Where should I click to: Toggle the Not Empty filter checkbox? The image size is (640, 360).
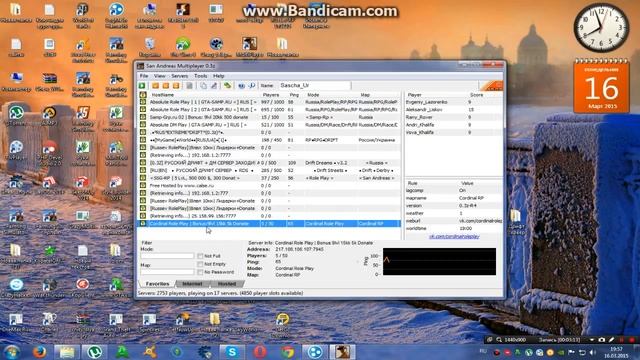[200, 264]
